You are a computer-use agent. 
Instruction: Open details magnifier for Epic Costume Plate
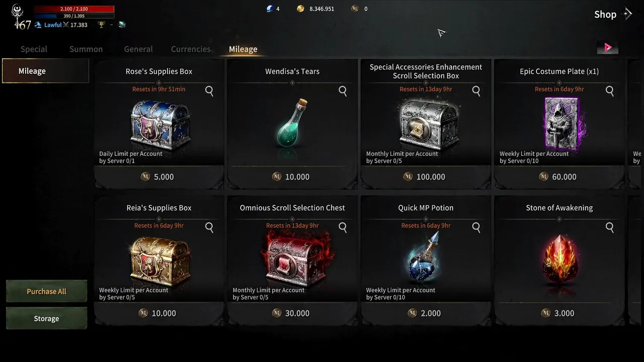pyautogui.click(x=610, y=91)
